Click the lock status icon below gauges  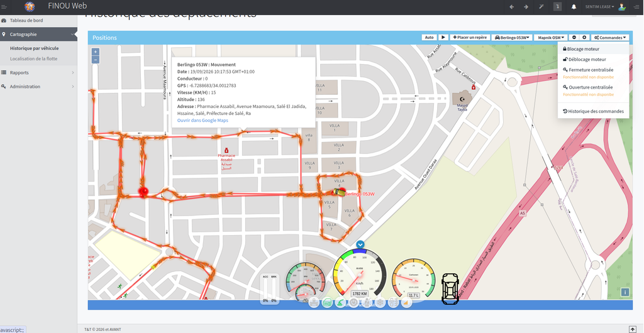(x=314, y=303)
